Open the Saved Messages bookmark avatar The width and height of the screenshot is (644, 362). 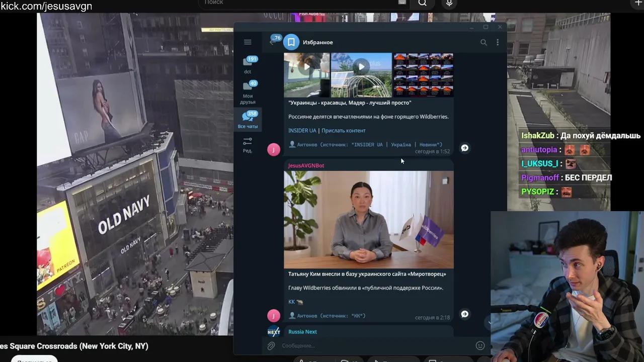click(291, 42)
